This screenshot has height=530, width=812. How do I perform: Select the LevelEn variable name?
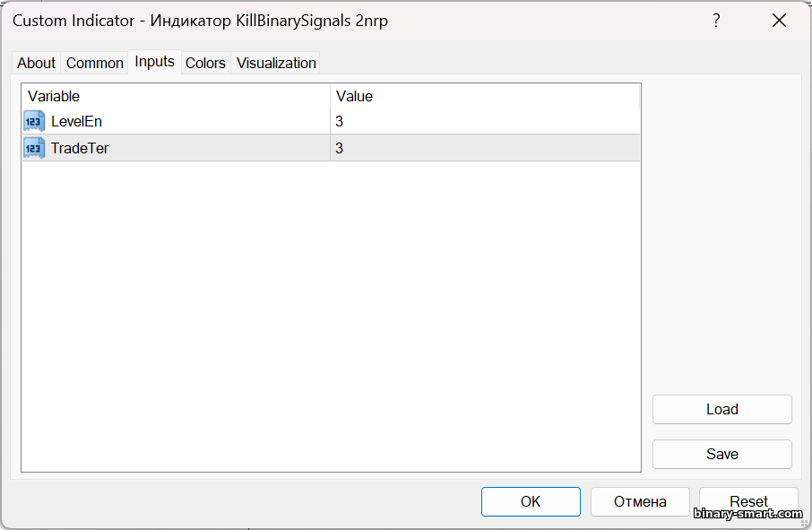(77, 121)
